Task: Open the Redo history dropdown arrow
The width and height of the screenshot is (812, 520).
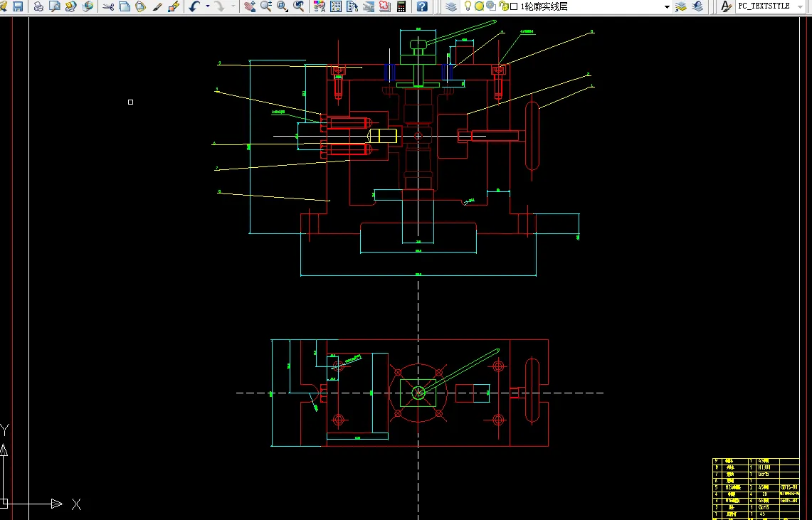Action: click(x=233, y=6)
